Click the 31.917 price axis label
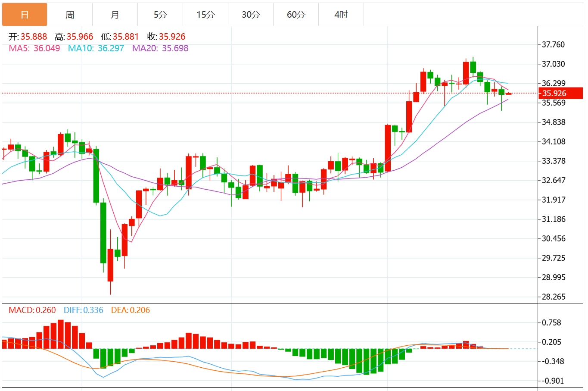This screenshot has height=391, width=588. [x=553, y=200]
